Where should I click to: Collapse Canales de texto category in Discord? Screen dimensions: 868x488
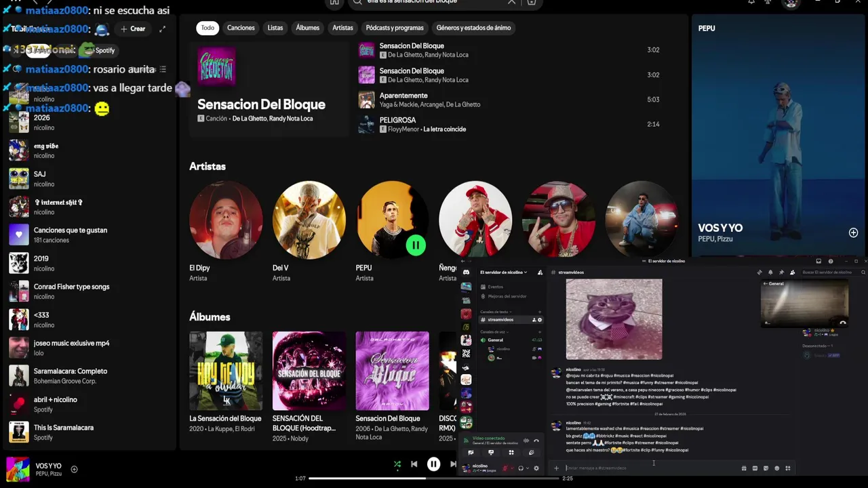tap(496, 312)
